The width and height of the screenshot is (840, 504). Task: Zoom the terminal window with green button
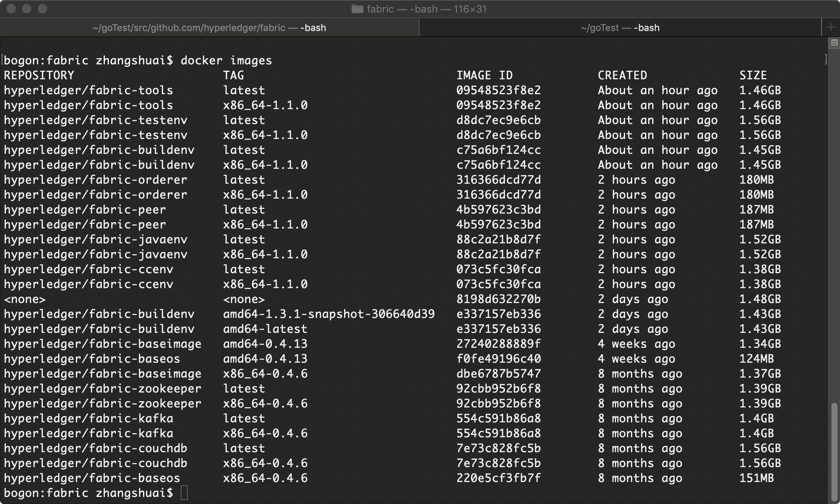[x=42, y=9]
